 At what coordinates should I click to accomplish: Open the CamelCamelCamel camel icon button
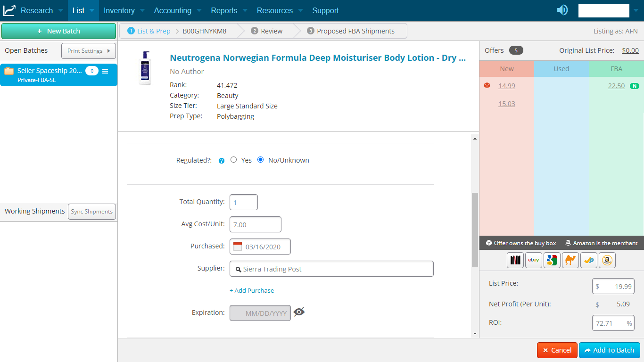[570, 260]
